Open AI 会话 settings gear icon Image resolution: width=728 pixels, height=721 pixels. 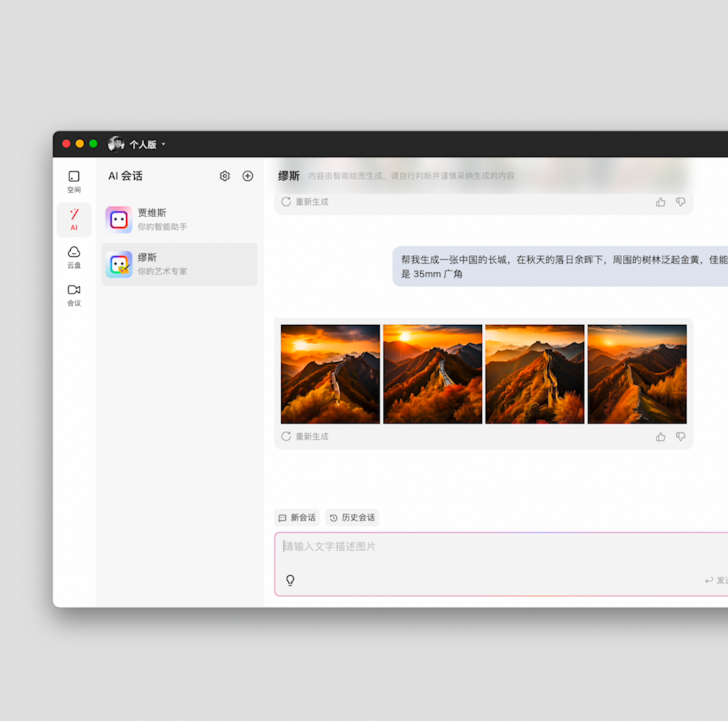tap(224, 176)
